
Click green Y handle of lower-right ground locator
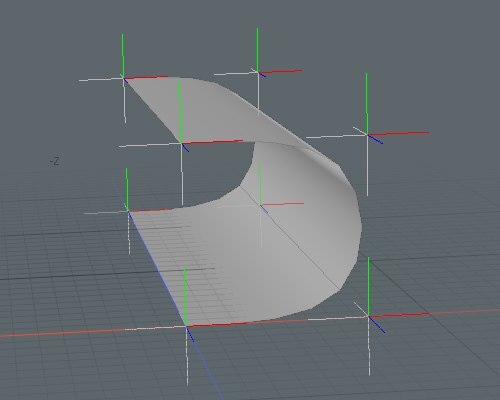tap(368, 287)
